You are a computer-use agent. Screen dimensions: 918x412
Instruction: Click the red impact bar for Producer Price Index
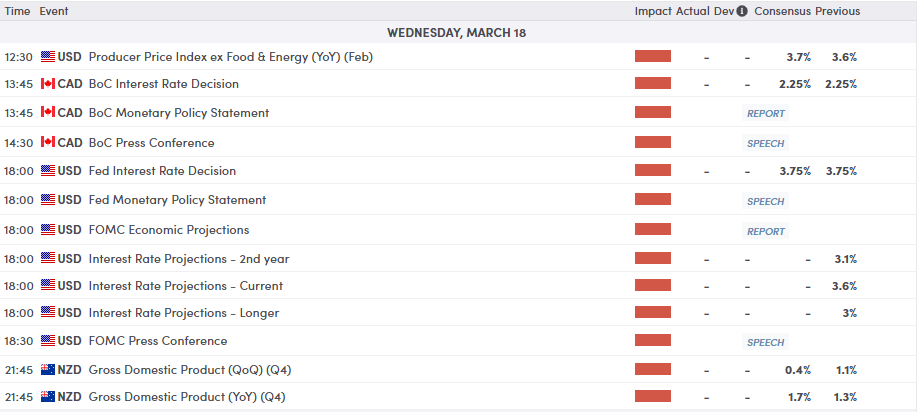tap(653, 56)
